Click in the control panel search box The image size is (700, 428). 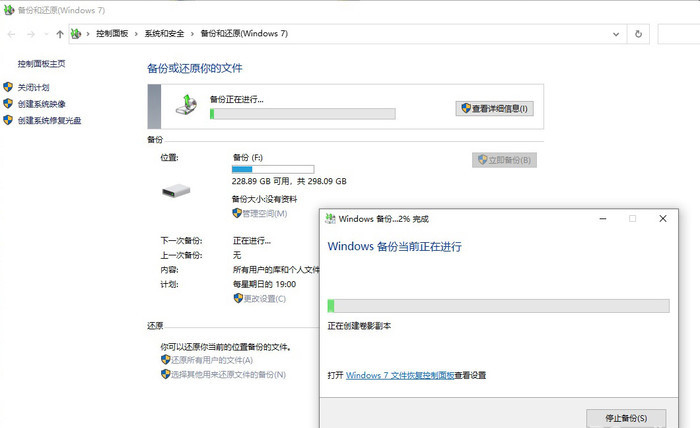(679, 34)
